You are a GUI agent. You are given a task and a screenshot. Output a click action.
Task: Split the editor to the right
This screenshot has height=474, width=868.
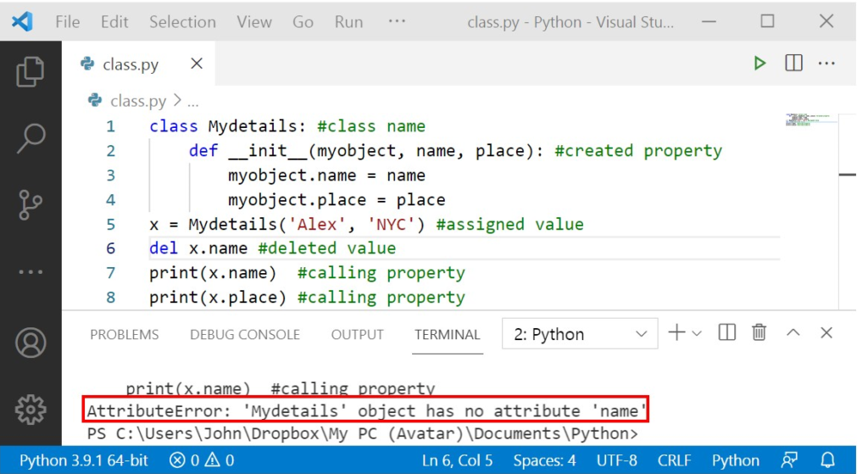point(793,63)
